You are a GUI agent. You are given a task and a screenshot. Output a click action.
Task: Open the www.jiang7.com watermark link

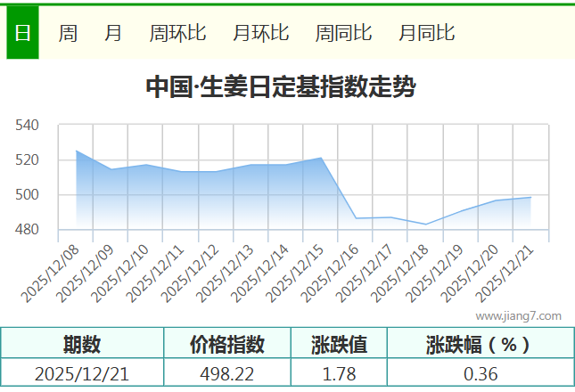(519, 315)
